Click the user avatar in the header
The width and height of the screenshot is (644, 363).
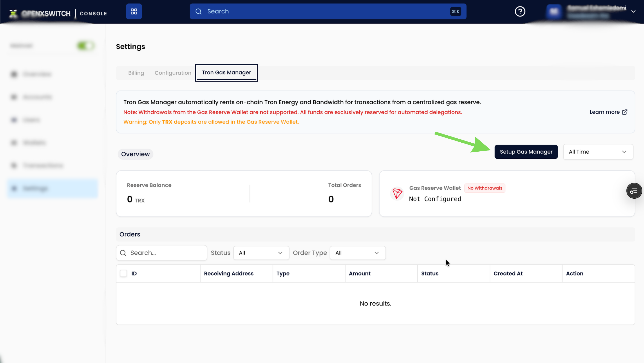point(554,11)
